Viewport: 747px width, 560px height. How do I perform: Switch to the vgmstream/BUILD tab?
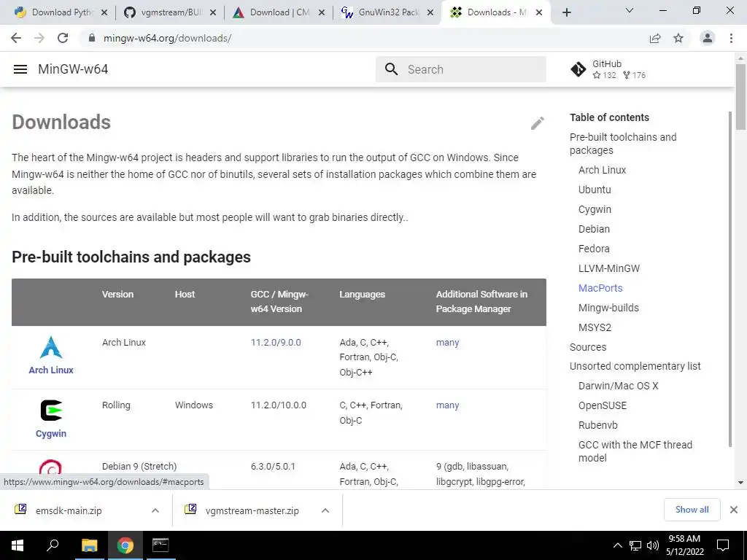tap(169, 12)
